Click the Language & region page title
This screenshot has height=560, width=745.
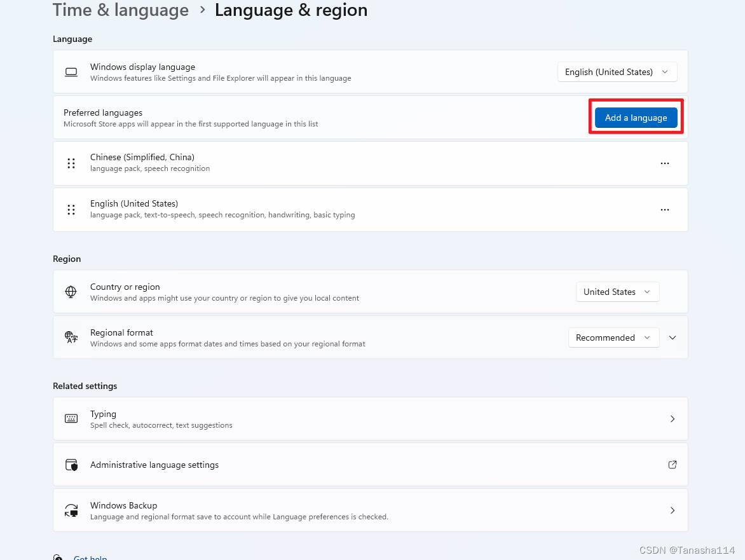point(291,10)
